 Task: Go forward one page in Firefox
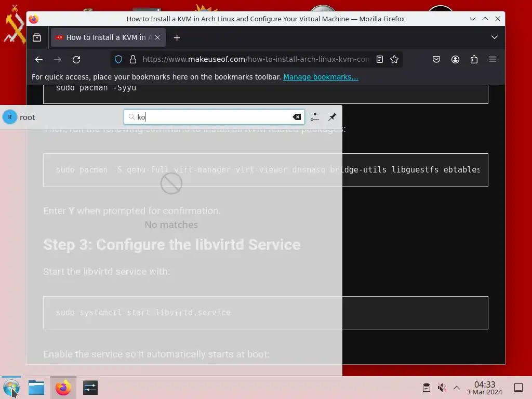[x=58, y=60]
